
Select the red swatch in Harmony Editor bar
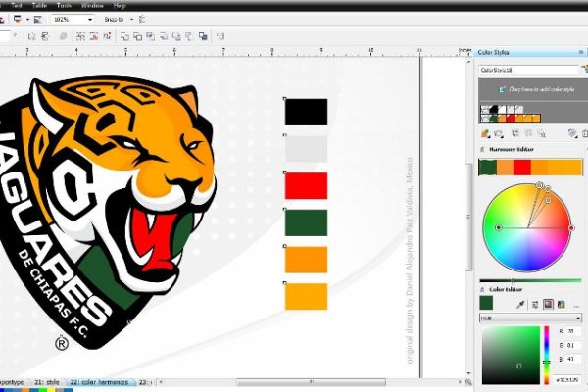point(522,168)
